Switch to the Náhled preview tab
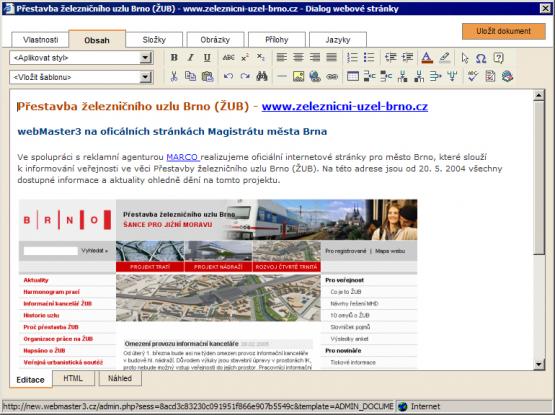This screenshot has height=415, width=555. coord(120,378)
